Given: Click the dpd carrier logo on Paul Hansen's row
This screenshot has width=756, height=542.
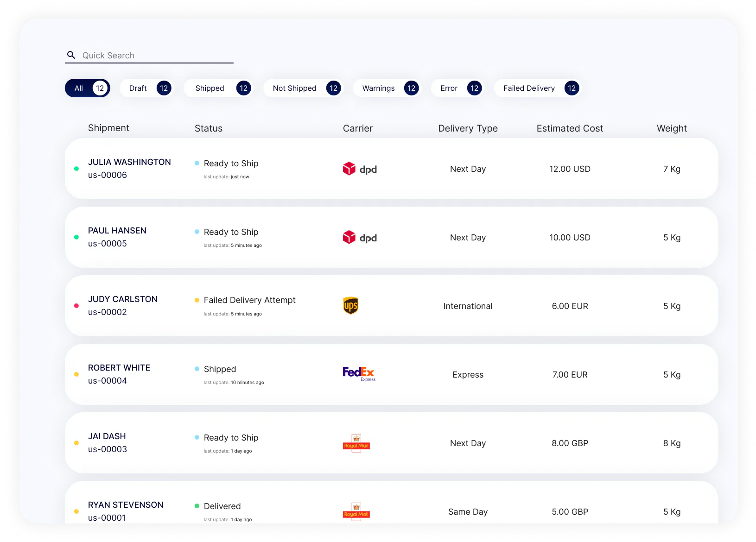Looking at the screenshot, I should (360, 237).
